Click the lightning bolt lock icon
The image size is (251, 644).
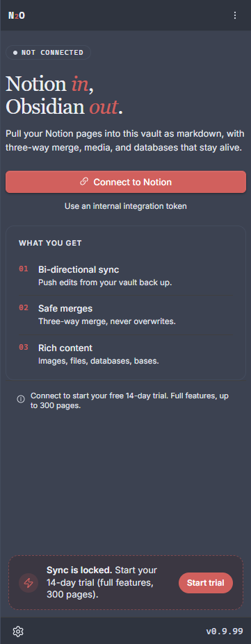tap(29, 582)
